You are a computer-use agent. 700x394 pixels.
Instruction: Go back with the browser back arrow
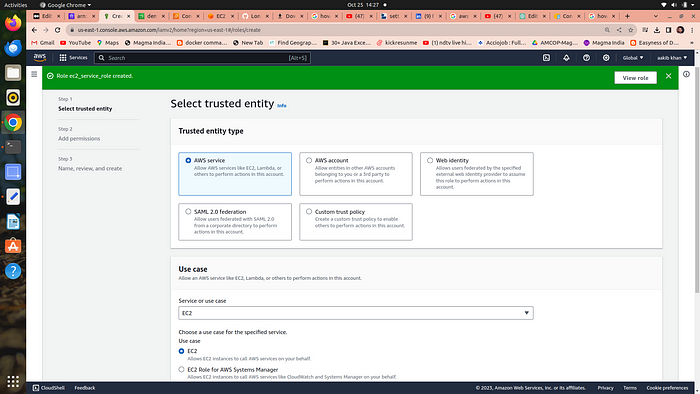34,30
